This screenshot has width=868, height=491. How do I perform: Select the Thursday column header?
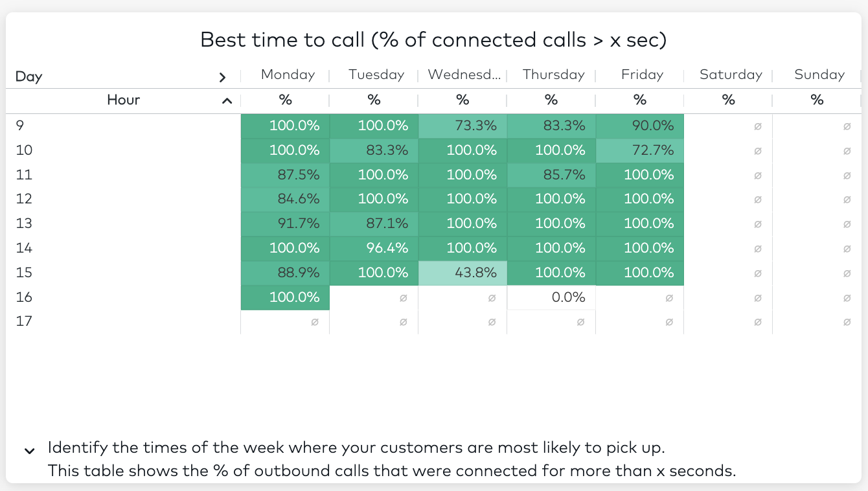click(x=553, y=74)
